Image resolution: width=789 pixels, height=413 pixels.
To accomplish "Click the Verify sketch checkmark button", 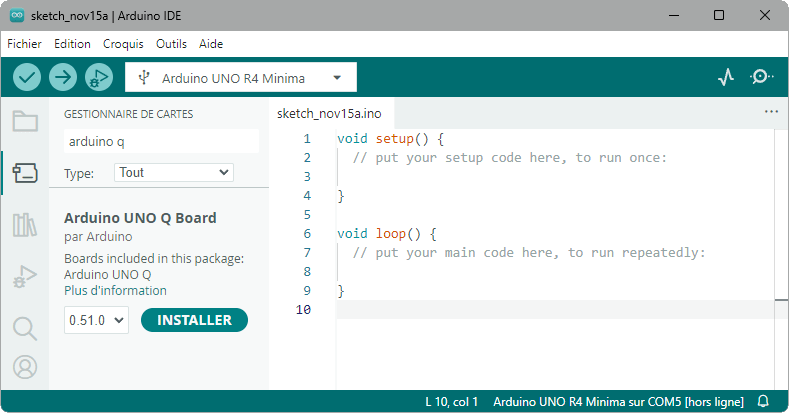I will point(27,77).
